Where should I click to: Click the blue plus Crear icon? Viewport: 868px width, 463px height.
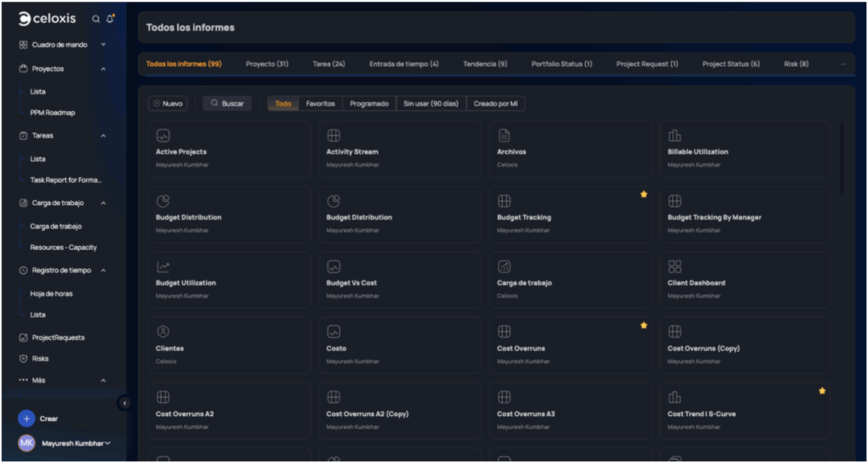tap(26, 418)
